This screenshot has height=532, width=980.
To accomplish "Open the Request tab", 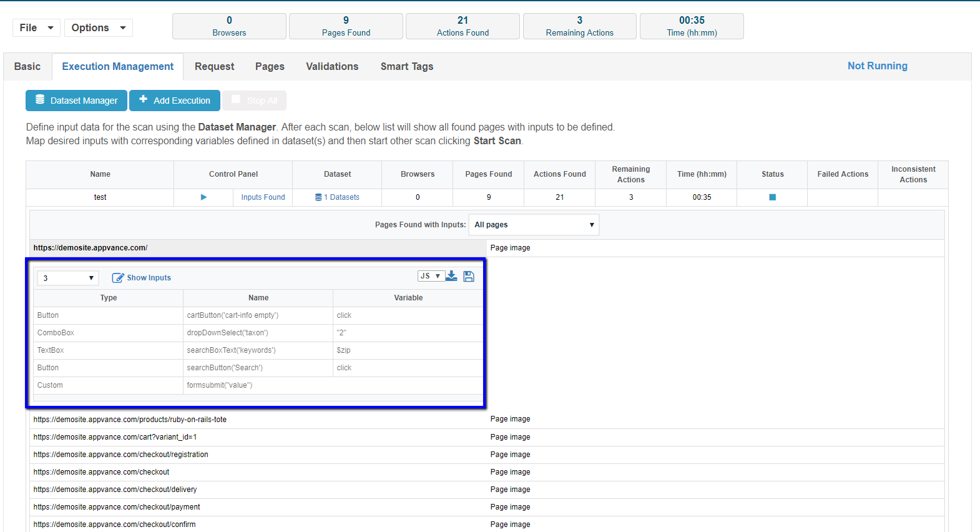I will click(x=214, y=66).
